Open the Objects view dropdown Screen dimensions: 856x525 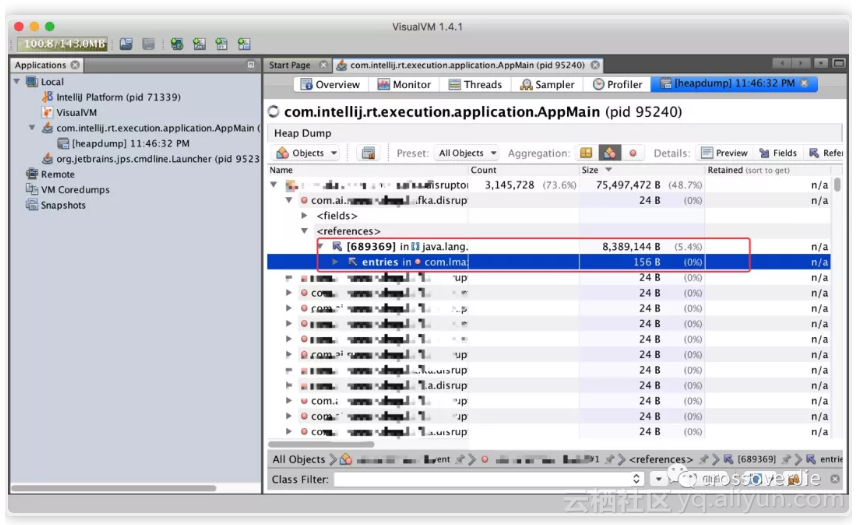pos(306,153)
